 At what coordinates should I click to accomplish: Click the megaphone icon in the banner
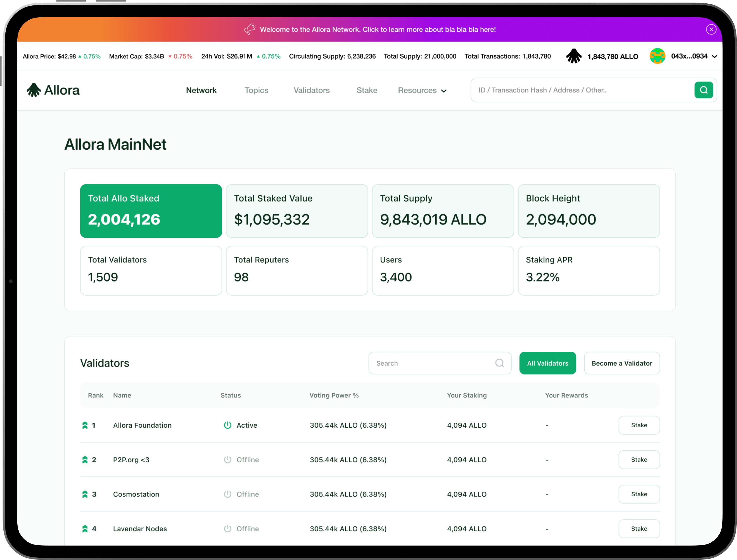click(250, 29)
